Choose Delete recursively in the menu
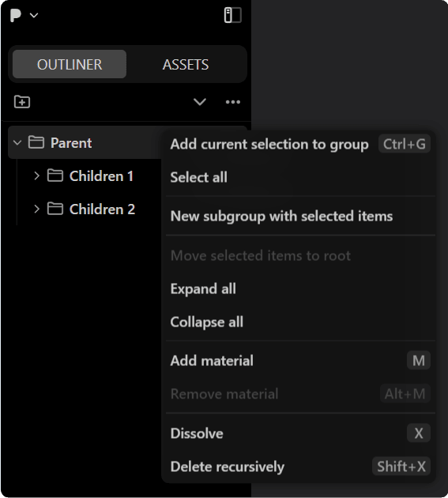Image resolution: width=448 pixels, height=498 pixels. (x=300, y=466)
